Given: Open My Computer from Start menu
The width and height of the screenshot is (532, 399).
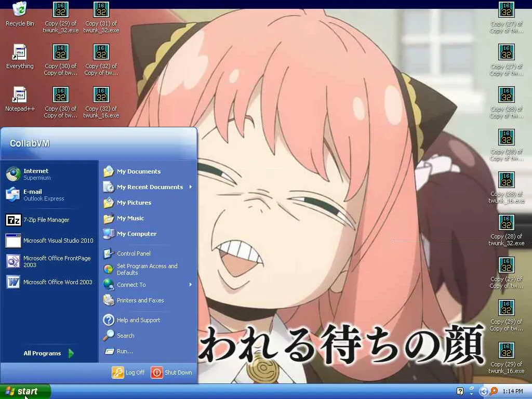Looking at the screenshot, I should [148, 234].
